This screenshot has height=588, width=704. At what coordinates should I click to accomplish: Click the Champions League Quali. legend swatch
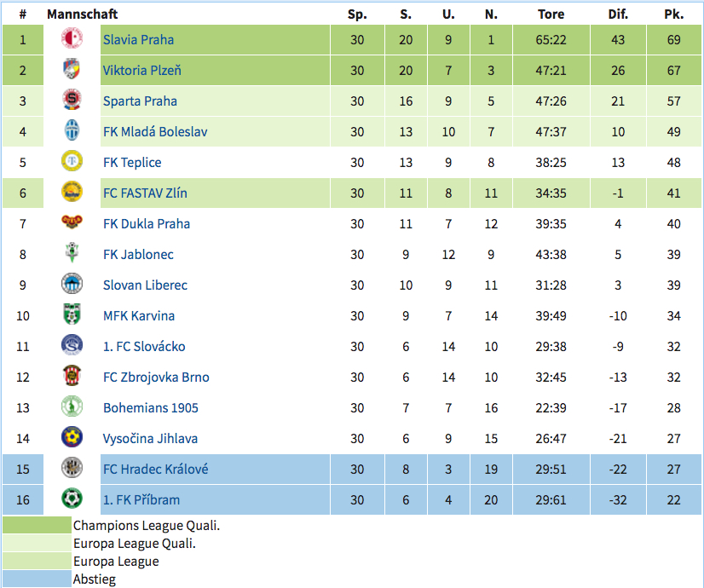[37, 525]
